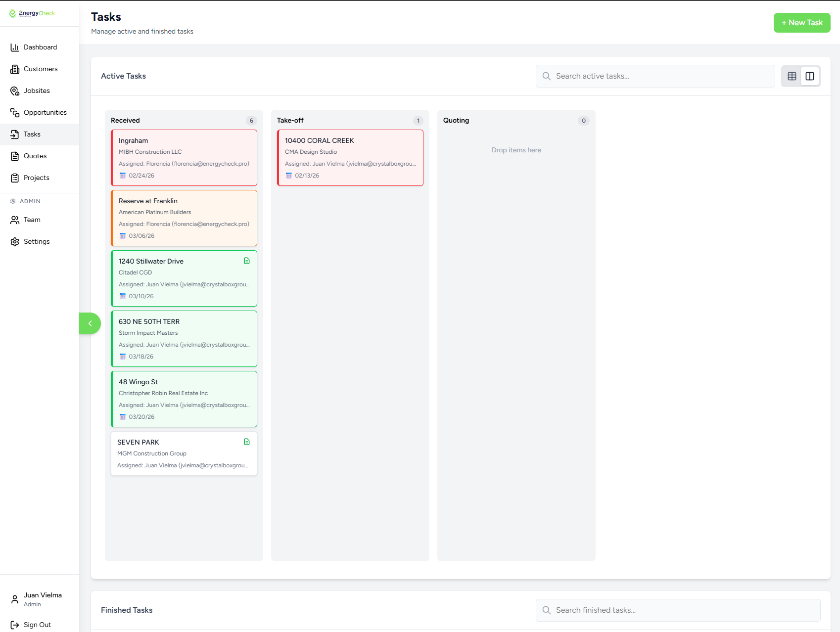Click the Jobsites location icon

[x=15, y=91]
